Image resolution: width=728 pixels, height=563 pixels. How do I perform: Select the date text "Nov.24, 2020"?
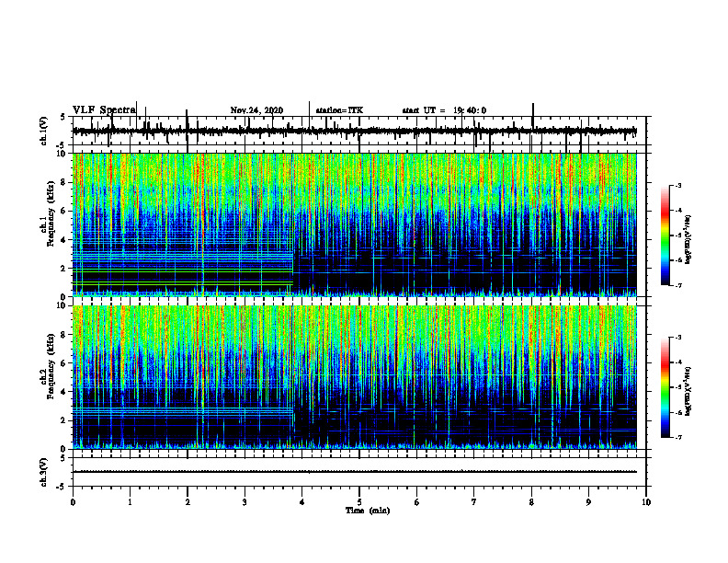coord(256,110)
